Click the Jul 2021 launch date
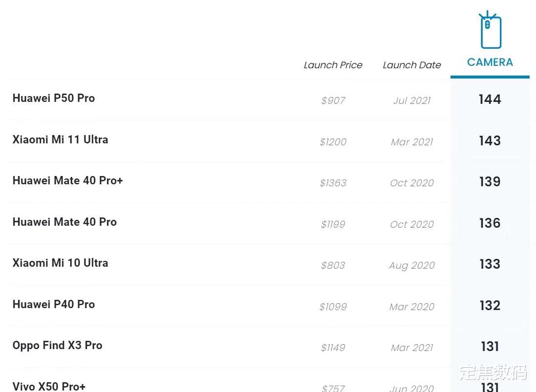 coord(412,101)
